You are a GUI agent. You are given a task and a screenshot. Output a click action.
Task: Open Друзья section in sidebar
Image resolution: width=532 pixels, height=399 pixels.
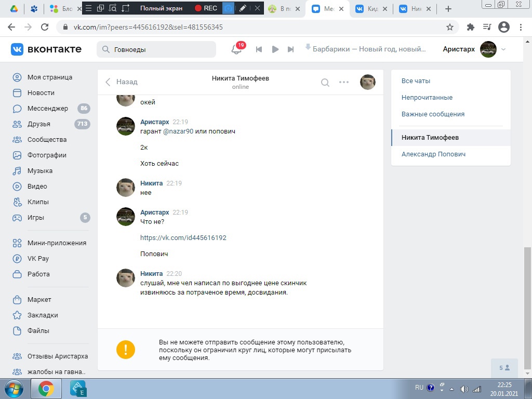(39, 124)
